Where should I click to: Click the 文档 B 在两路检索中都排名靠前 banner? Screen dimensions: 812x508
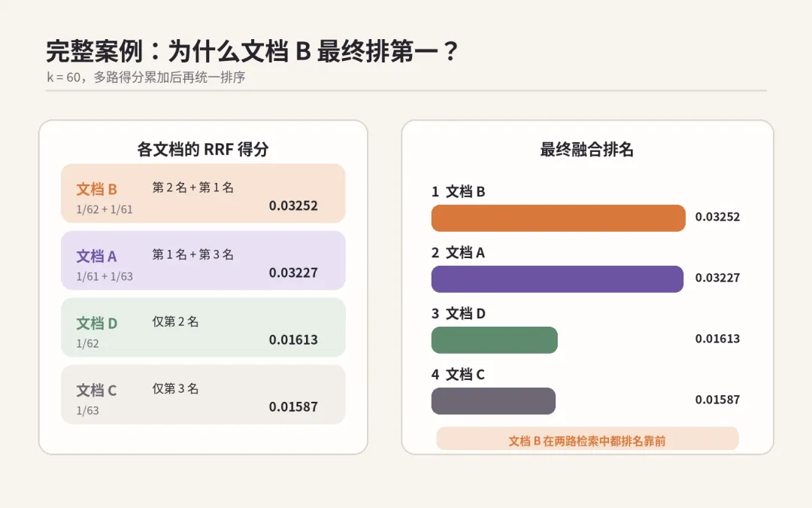[x=587, y=440]
